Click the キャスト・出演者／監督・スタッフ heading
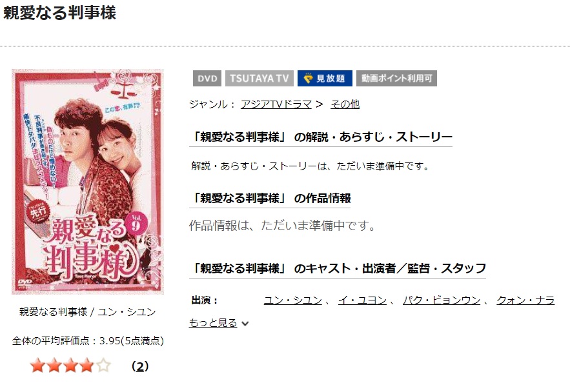Screen dimensions: 570x392 click(338, 268)
